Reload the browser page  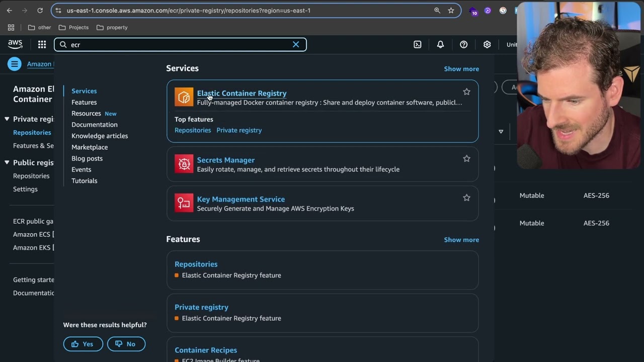coord(40,10)
